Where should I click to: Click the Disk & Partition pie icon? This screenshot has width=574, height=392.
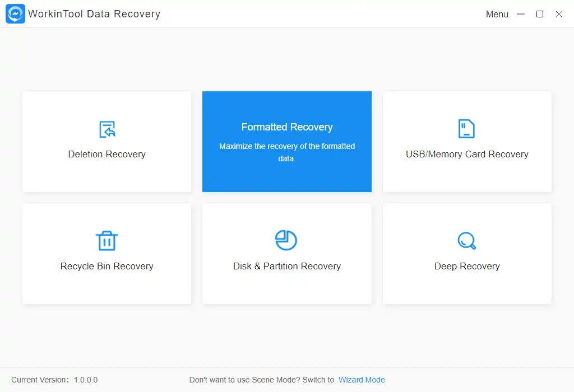[x=286, y=240]
